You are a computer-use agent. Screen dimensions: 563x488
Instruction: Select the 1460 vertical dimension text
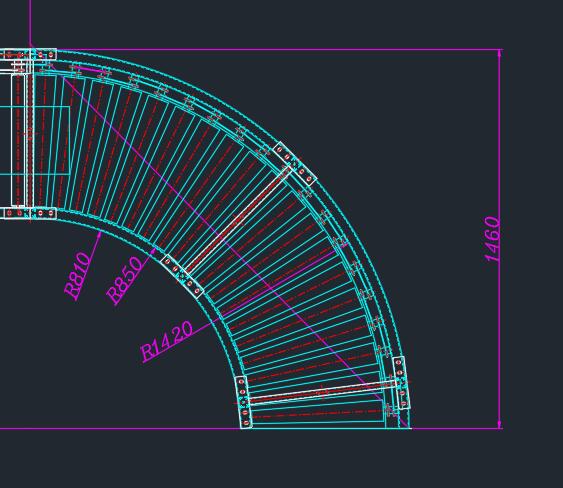coord(492,239)
